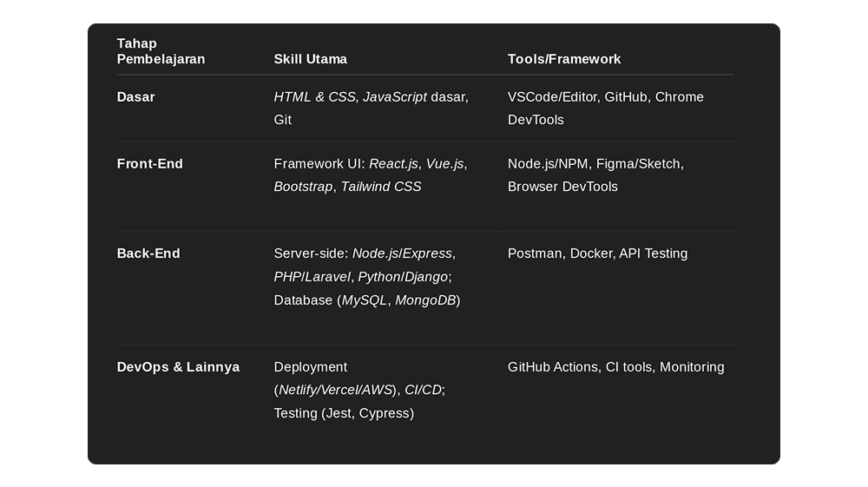The image size is (868, 487).
Task: Select the Skill Utama column header
Action: [x=310, y=59]
